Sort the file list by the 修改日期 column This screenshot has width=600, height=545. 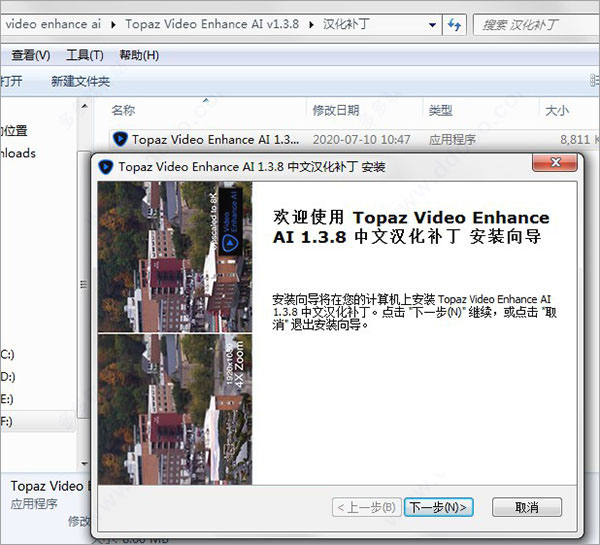tap(336, 110)
